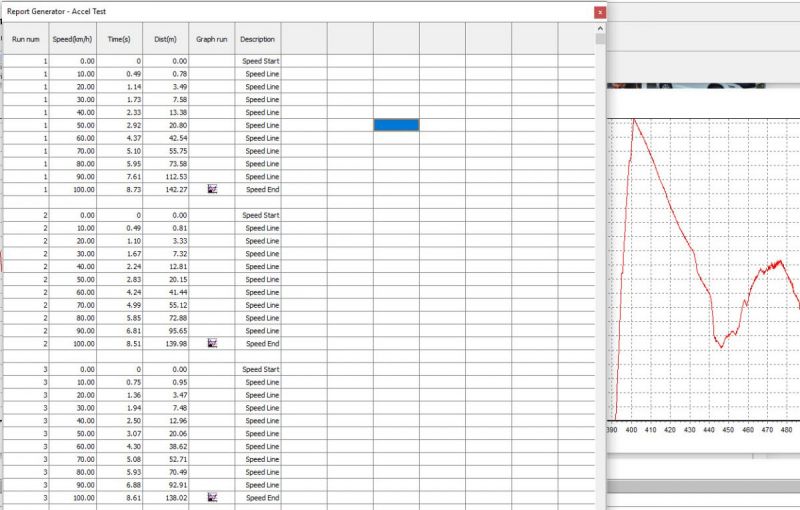Select run 2 time value 8.51
This screenshot has width=800, height=510.
[x=120, y=343]
